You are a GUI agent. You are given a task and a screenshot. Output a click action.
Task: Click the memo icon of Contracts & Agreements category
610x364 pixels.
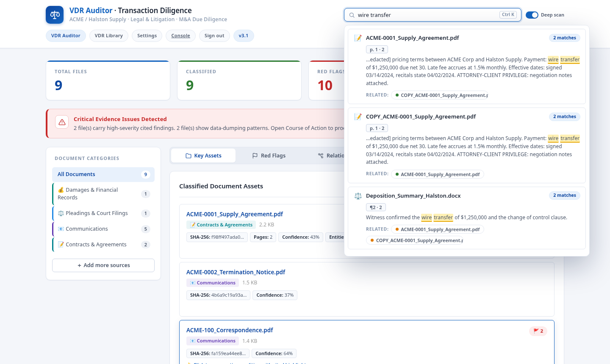61,245
